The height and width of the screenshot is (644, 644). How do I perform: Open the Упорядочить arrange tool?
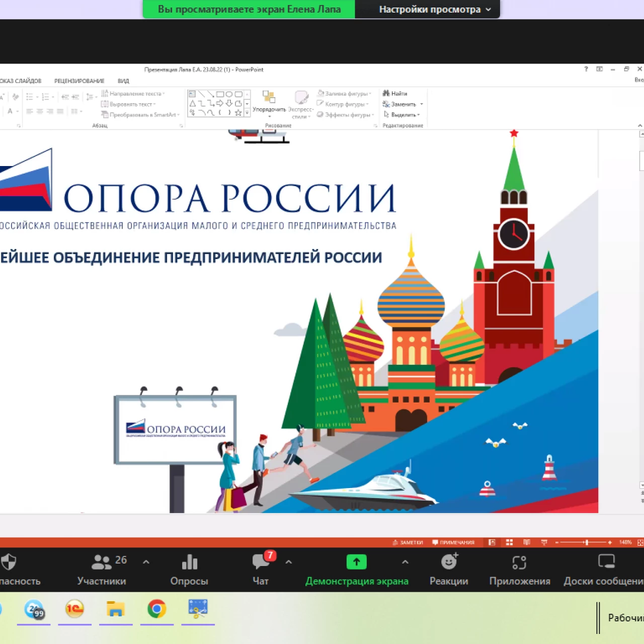point(269,104)
